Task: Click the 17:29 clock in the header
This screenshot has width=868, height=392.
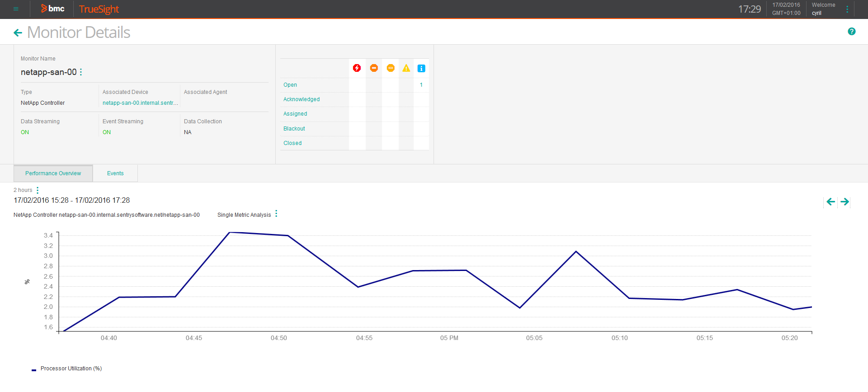Action: 750,9
